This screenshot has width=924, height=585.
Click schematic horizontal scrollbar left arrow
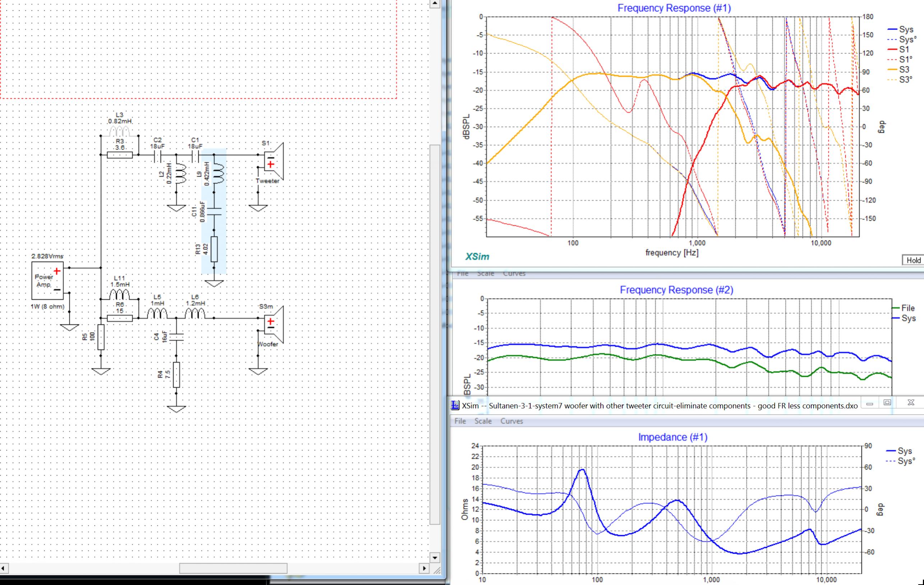(x=4, y=568)
